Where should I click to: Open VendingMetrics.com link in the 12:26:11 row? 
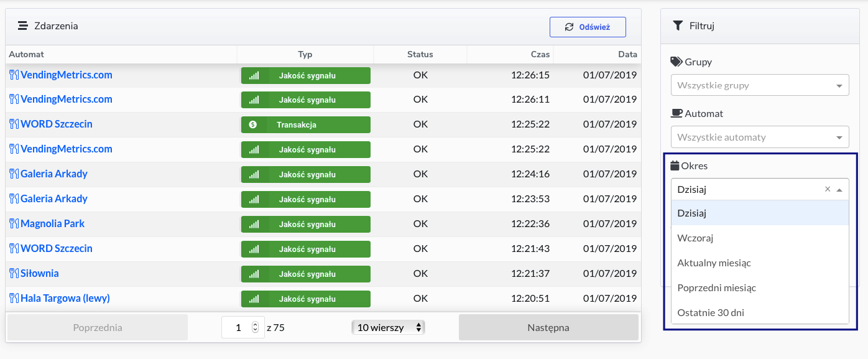[67, 99]
